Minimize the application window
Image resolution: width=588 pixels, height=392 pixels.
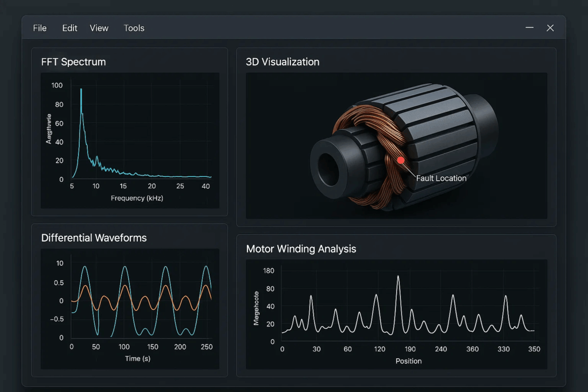coord(529,28)
